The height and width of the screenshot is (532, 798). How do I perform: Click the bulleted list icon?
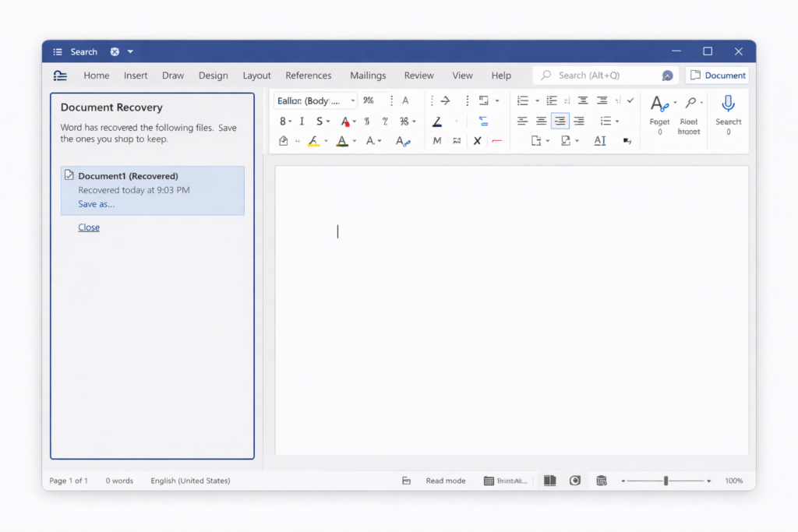click(x=523, y=100)
